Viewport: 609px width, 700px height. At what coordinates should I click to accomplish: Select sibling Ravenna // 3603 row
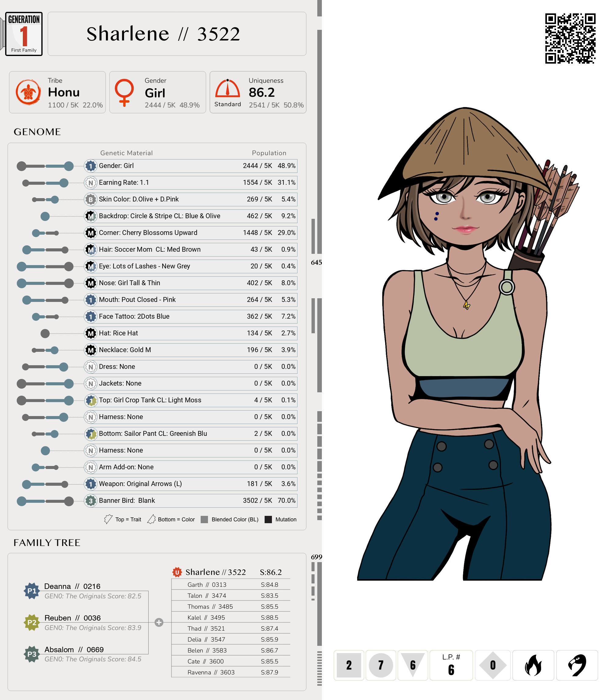click(x=231, y=672)
